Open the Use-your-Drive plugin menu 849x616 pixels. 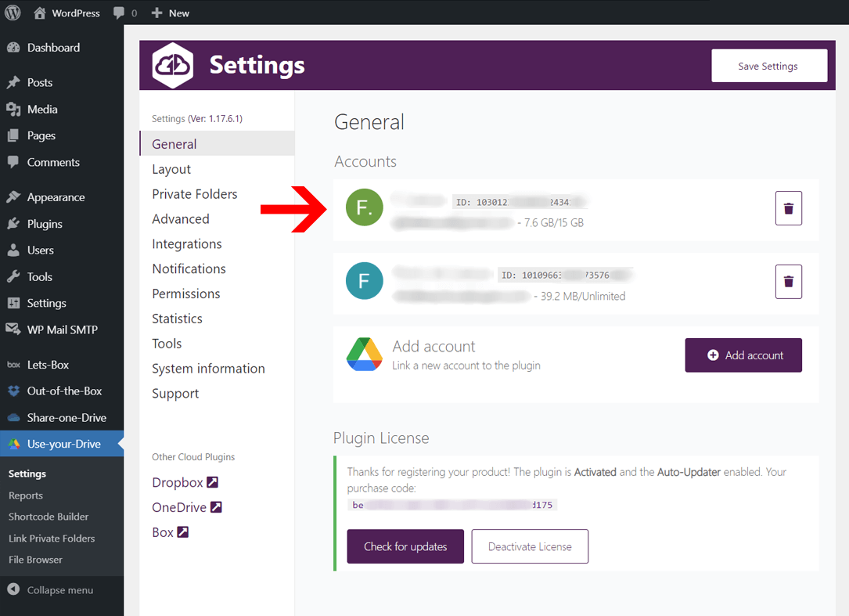pos(62,444)
